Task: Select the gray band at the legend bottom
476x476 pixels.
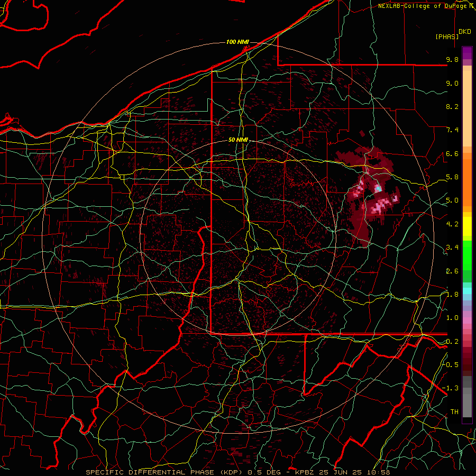Action: [467, 397]
